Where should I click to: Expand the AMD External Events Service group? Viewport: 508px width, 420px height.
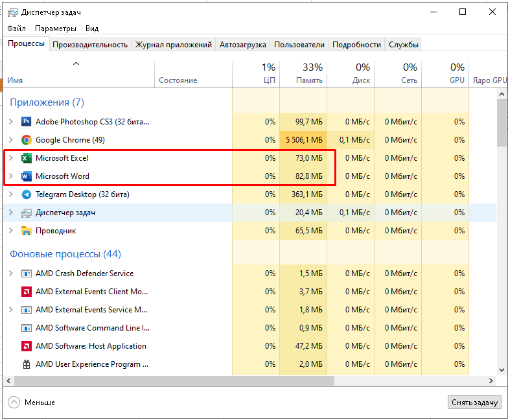click(x=10, y=310)
